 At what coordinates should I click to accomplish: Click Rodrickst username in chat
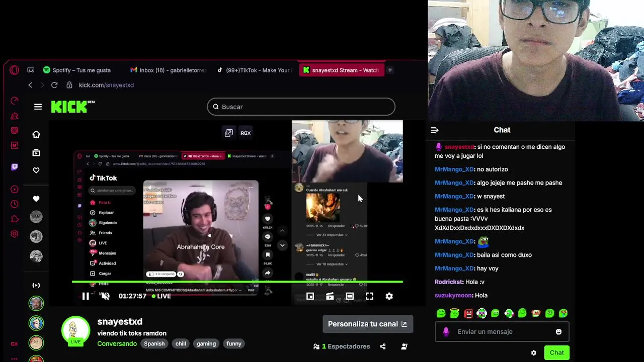449,282
